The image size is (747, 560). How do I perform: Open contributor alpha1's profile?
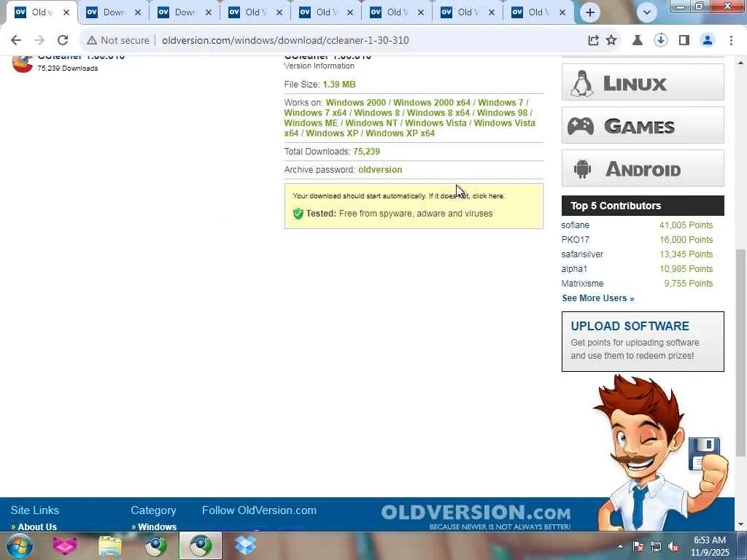(x=574, y=269)
